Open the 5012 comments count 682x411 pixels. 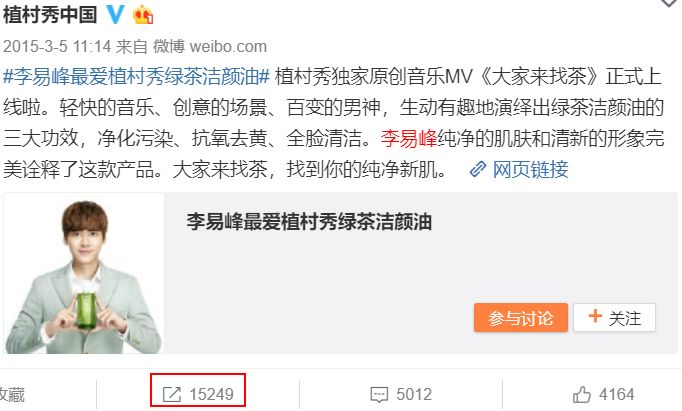click(x=414, y=394)
